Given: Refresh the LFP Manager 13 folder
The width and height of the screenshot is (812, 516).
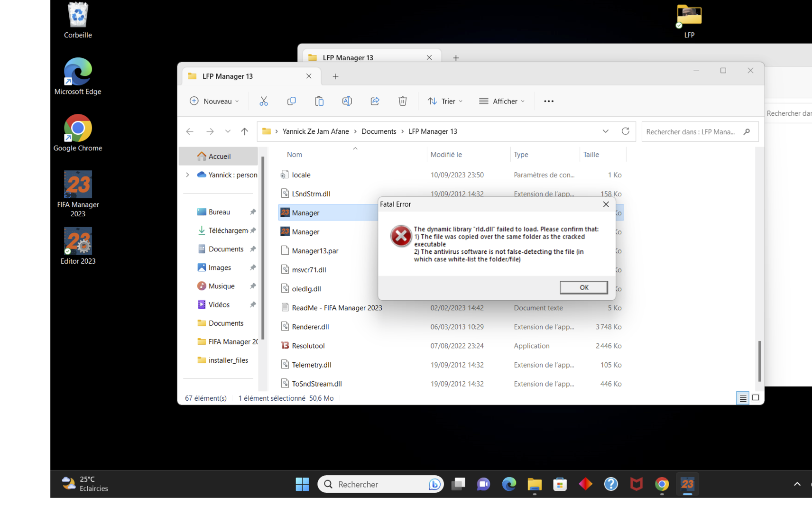Looking at the screenshot, I should [x=626, y=131].
